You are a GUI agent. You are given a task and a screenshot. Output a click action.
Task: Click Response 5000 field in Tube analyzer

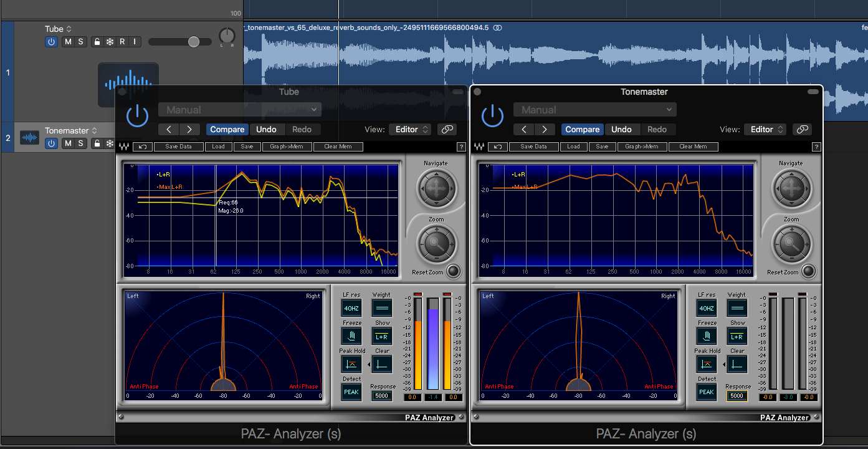(381, 395)
